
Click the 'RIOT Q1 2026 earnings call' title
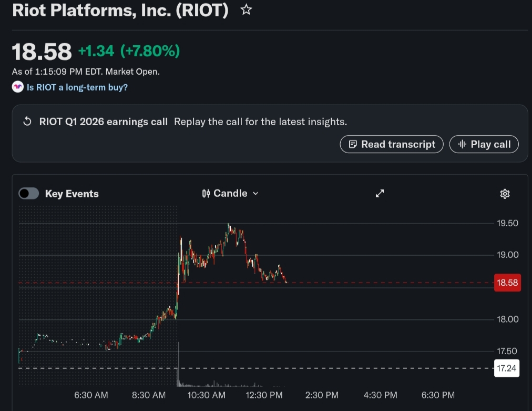[x=103, y=122]
